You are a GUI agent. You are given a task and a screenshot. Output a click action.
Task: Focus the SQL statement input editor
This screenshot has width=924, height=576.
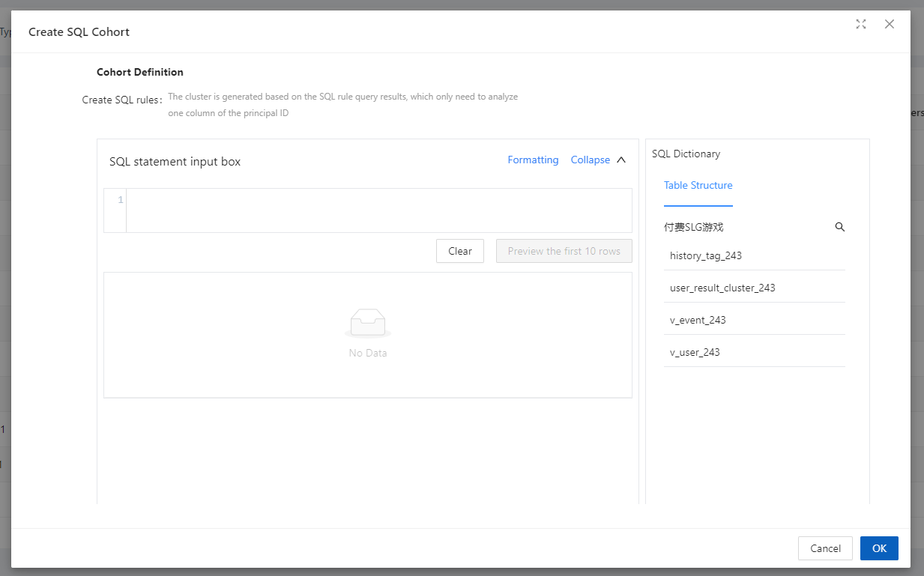click(378, 210)
